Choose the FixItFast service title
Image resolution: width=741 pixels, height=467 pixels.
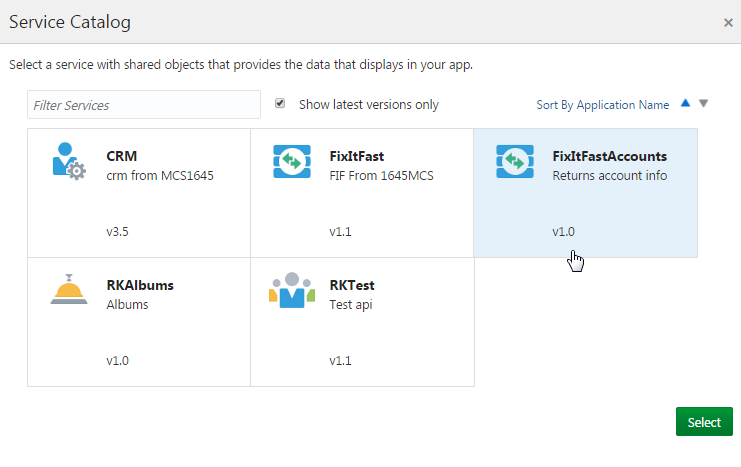(356, 156)
